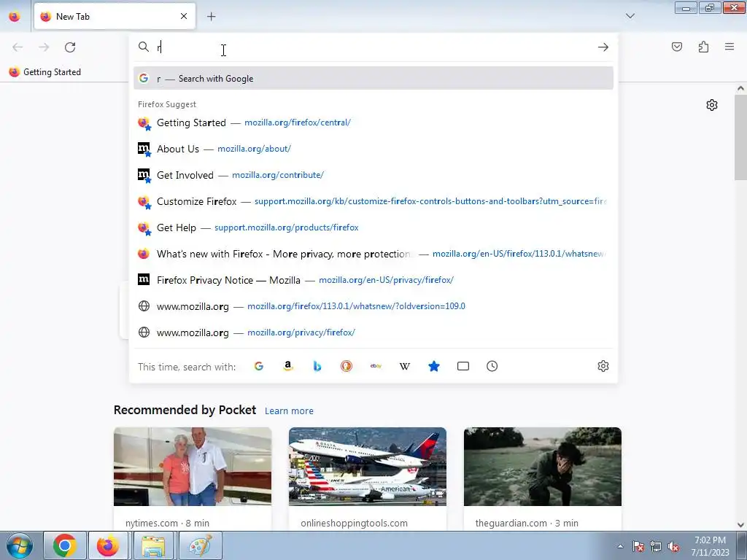Select the New Tab tab
This screenshot has width=747, height=560.
coord(115,16)
